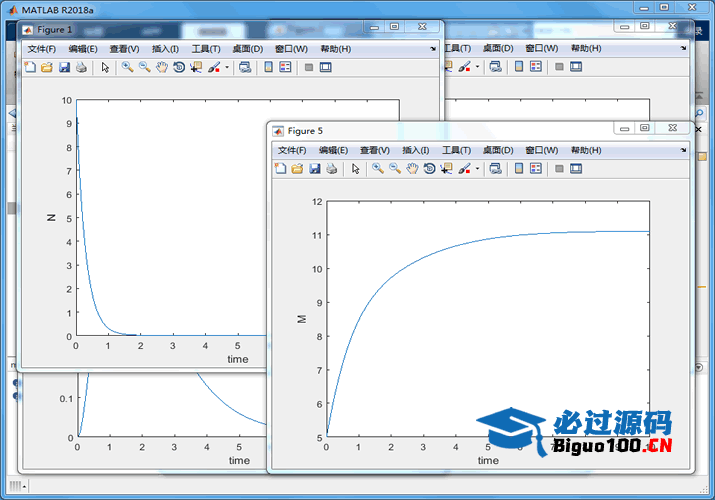
Task: Insert Colorbar icon in Figure 1 toolbar
Action: pos(269,67)
